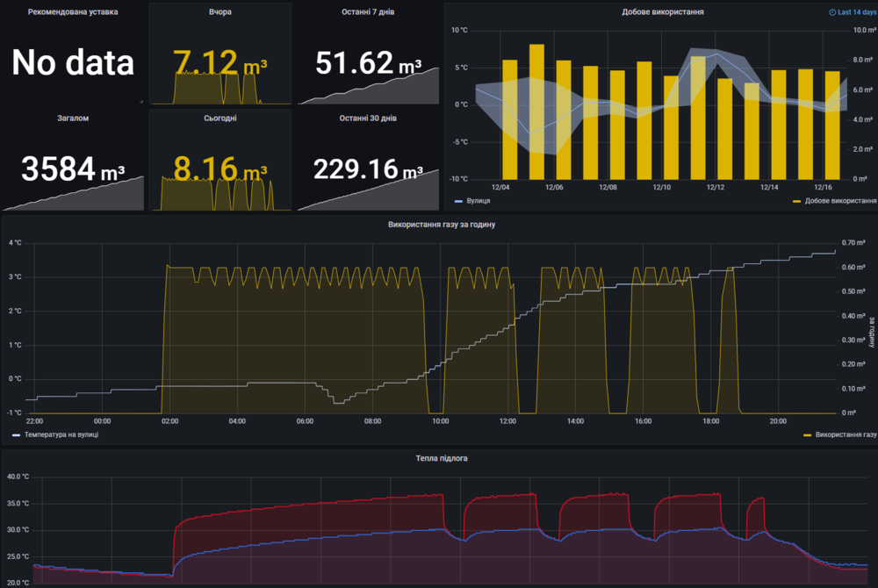Viewport: 878px width, 588px height.
Task: Click the blue color swatch next to Вулиця
Action: pyautogui.click(x=458, y=201)
